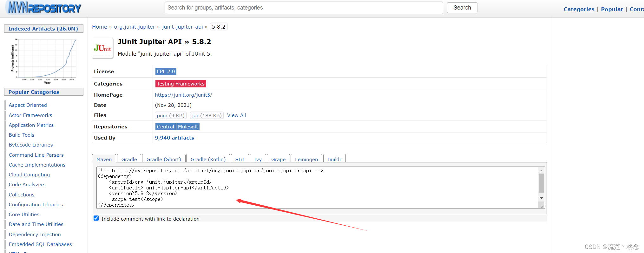Open Testing Frameworks category tag
Image resolution: width=644 pixels, height=253 pixels.
pyautogui.click(x=181, y=84)
